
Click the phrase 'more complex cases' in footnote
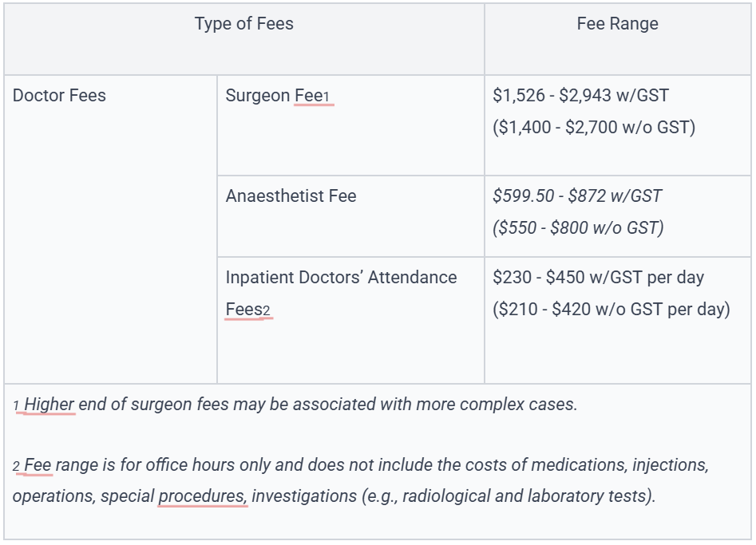(497, 405)
